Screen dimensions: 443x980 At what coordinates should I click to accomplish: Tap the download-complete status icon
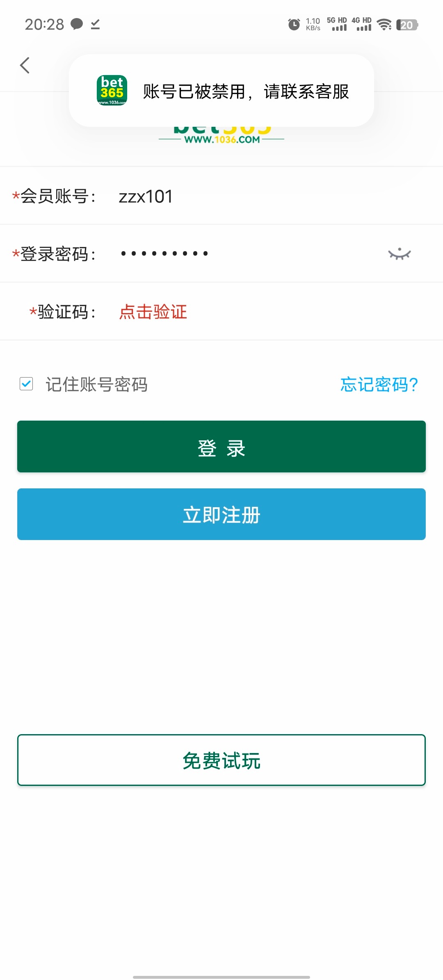pos(95,24)
